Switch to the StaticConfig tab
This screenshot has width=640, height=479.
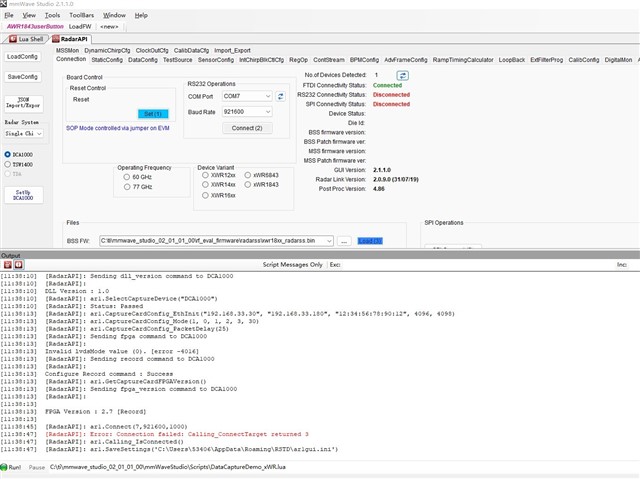107,60
